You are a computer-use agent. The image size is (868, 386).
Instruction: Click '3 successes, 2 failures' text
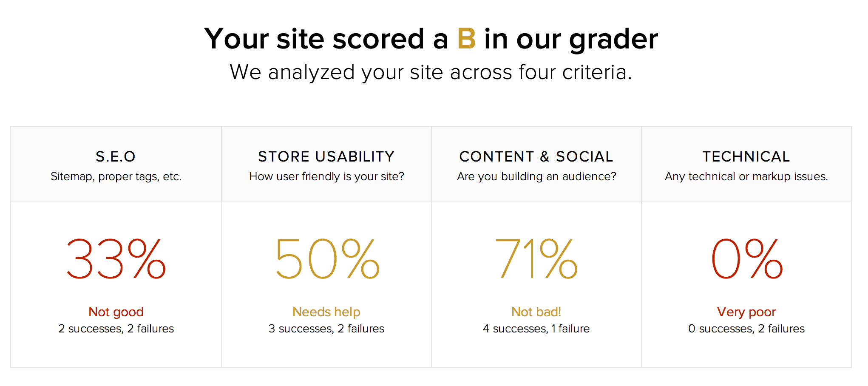[326, 329]
